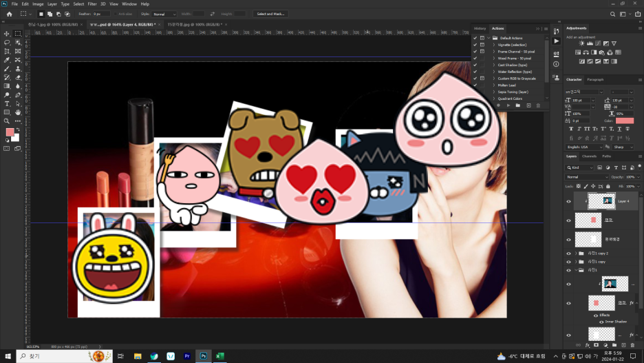Toggle Quick Mask mode
This screenshot has width=644, height=363.
click(7, 148)
